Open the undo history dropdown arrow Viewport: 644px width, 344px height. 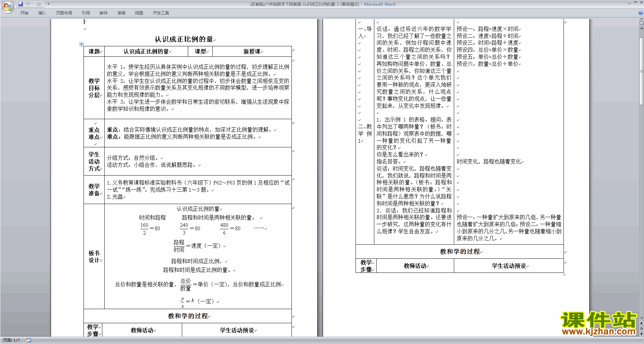pos(33,4)
